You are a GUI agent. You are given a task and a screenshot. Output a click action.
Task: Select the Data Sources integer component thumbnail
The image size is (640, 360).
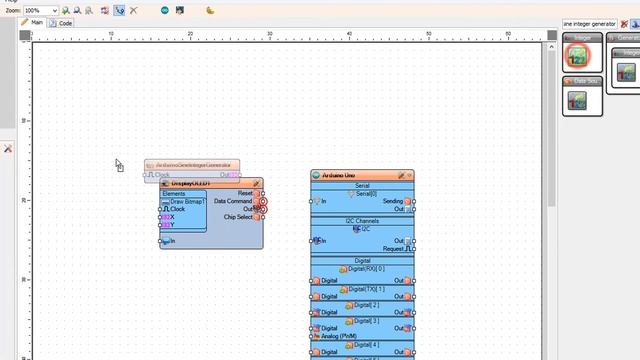point(577,100)
